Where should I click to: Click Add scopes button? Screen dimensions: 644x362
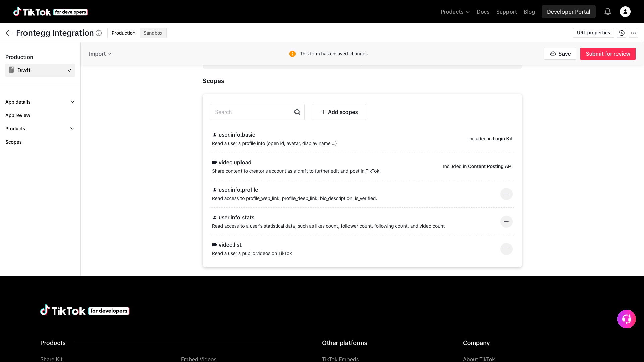339,112
